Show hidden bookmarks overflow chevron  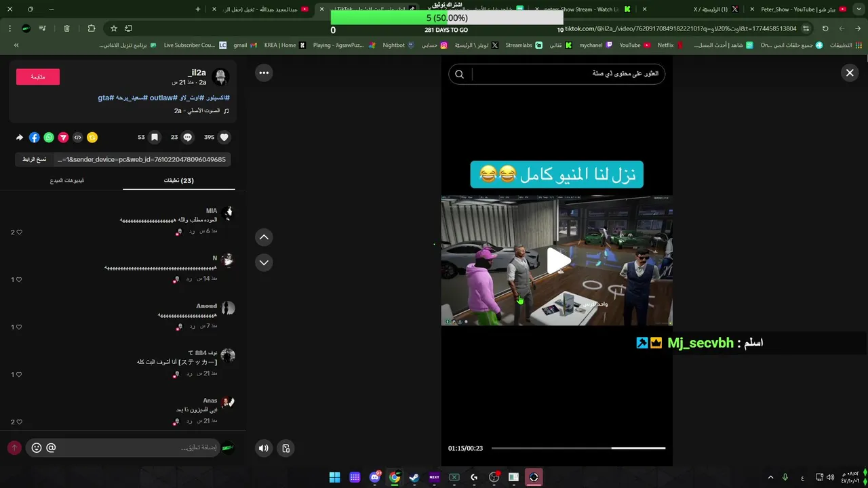16,45
